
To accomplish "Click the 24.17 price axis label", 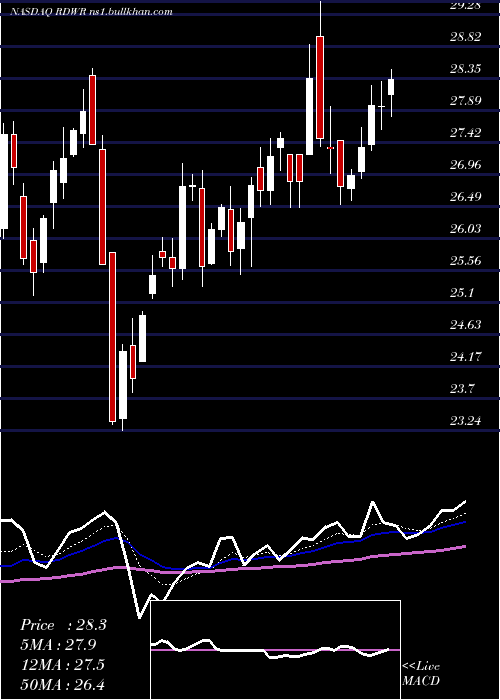I will coord(465,357).
